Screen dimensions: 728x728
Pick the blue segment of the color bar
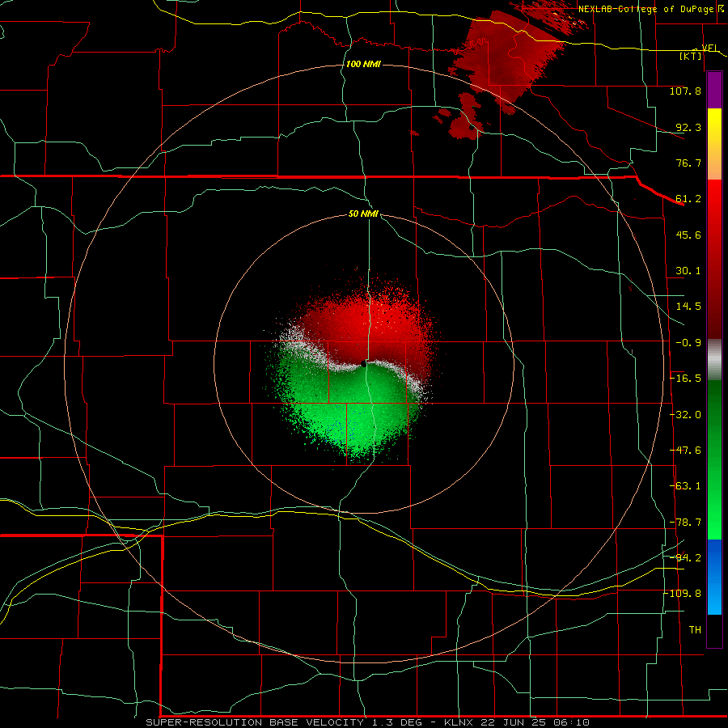coord(714,577)
